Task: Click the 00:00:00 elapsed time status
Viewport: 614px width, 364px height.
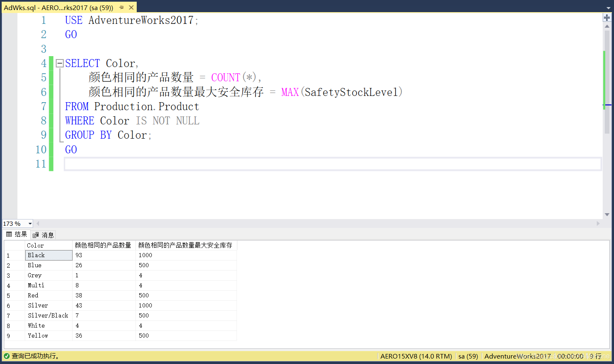Action: (570, 356)
